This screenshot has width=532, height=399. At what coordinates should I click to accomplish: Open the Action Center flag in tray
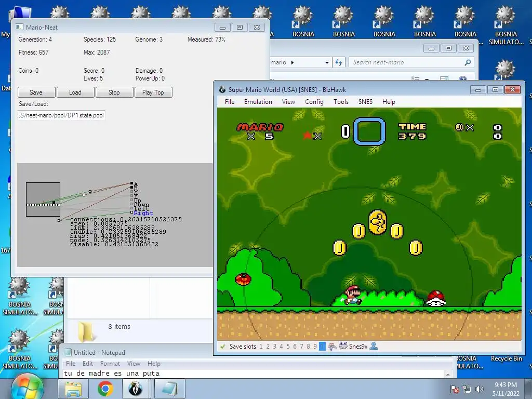(x=455, y=389)
